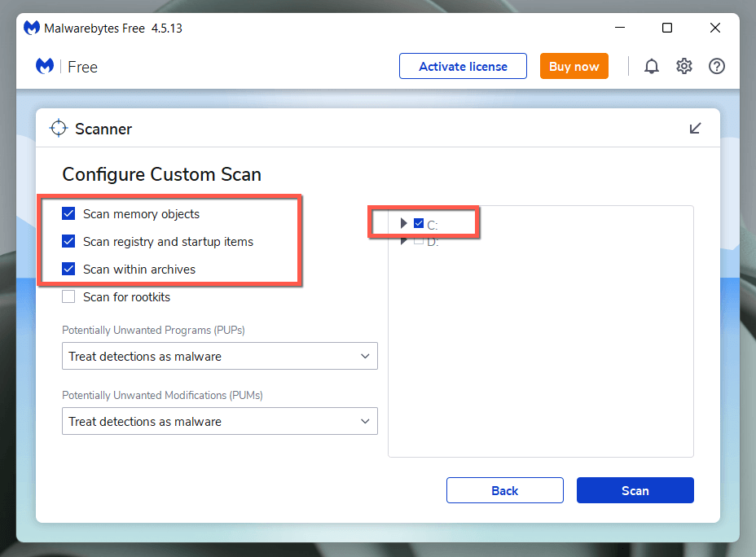Collapse the Scanner panel with arrow icon
756x557 pixels.
695,128
